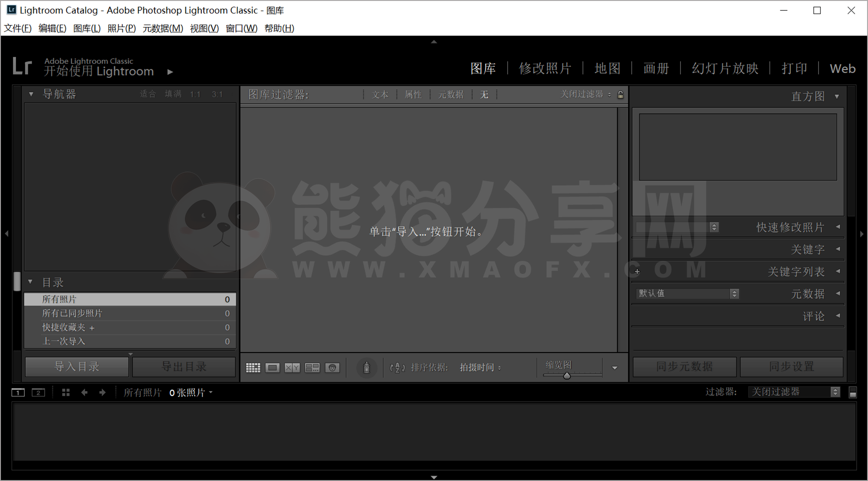Select the People view icon
Image resolution: width=868 pixels, height=481 pixels.
[332, 368]
